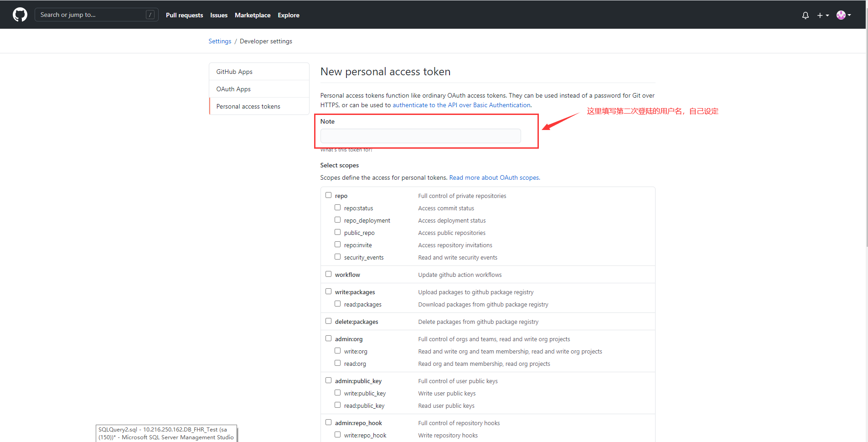Click 'Update github action workflows' description
The height and width of the screenshot is (442, 868).
460,275
